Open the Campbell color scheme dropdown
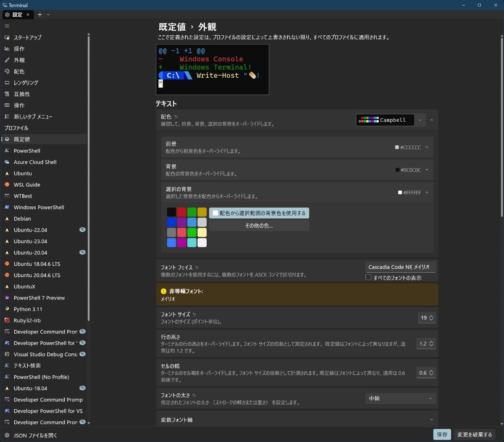 point(391,120)
